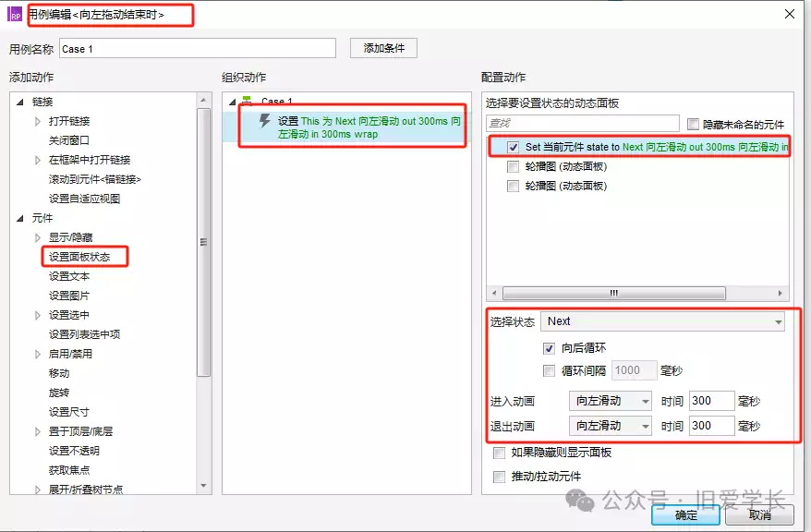Viewport: 811px width, 532px height.
Task: Open the 退出动画 animation dropdown
Action: point(611,426)
